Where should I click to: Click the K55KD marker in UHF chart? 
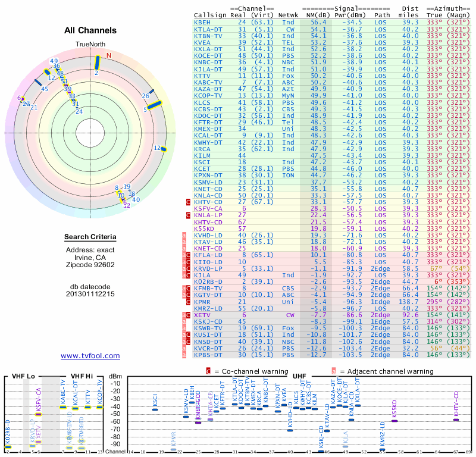coord(394,421)
